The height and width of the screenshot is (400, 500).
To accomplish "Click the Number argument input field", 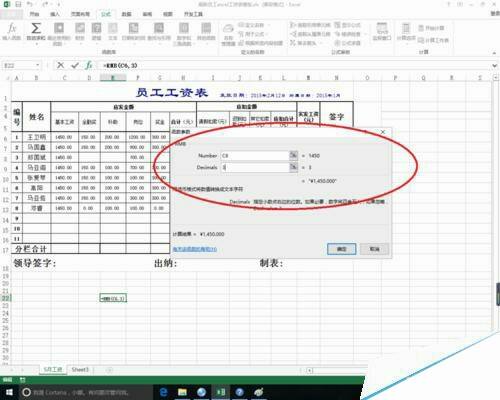I will 255,155.
